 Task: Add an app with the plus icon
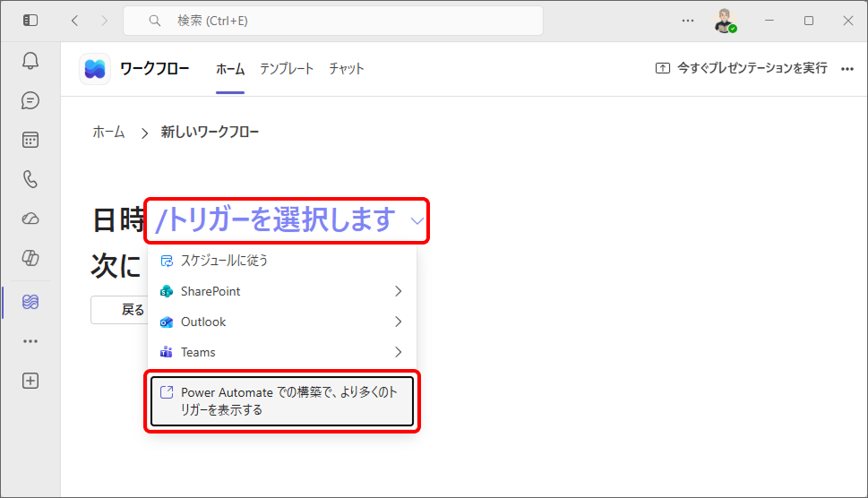point(30,381)
